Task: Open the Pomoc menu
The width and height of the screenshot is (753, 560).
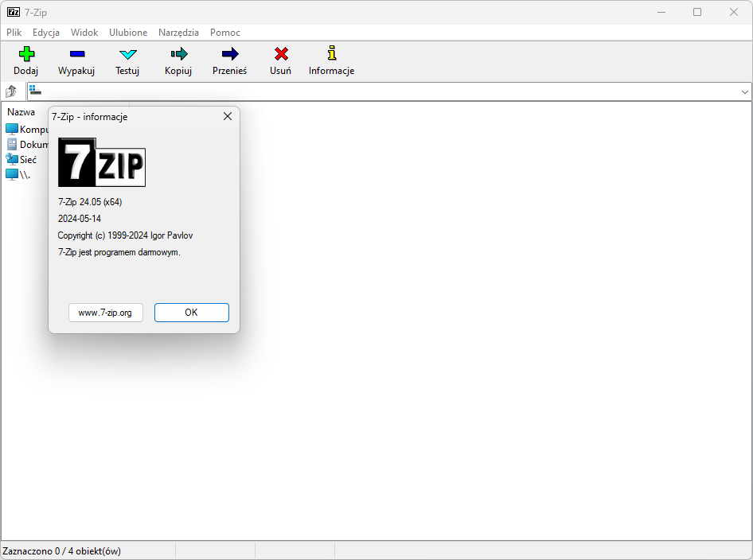Action: tap(225, 33)
